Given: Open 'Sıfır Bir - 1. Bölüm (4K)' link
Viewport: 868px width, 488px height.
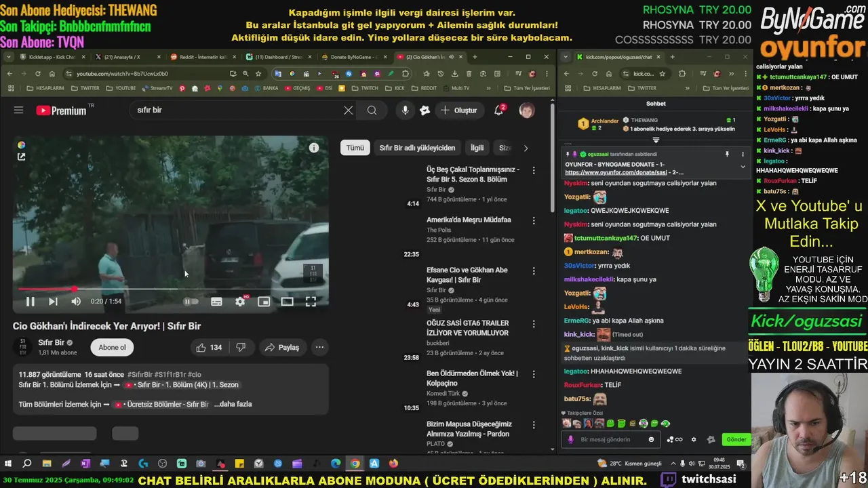Looking at the screenshot, I should click(183, 385).
